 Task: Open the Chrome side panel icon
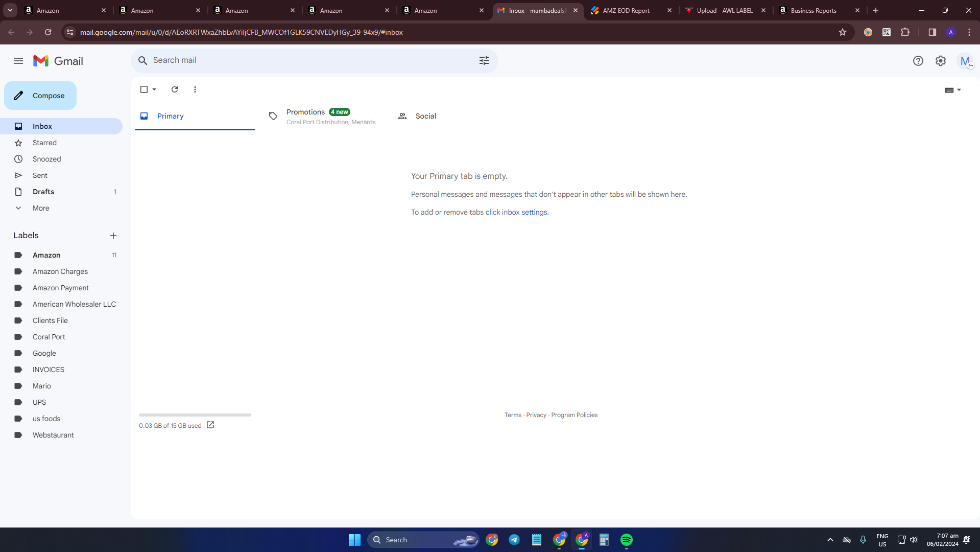tap(933, 32)
